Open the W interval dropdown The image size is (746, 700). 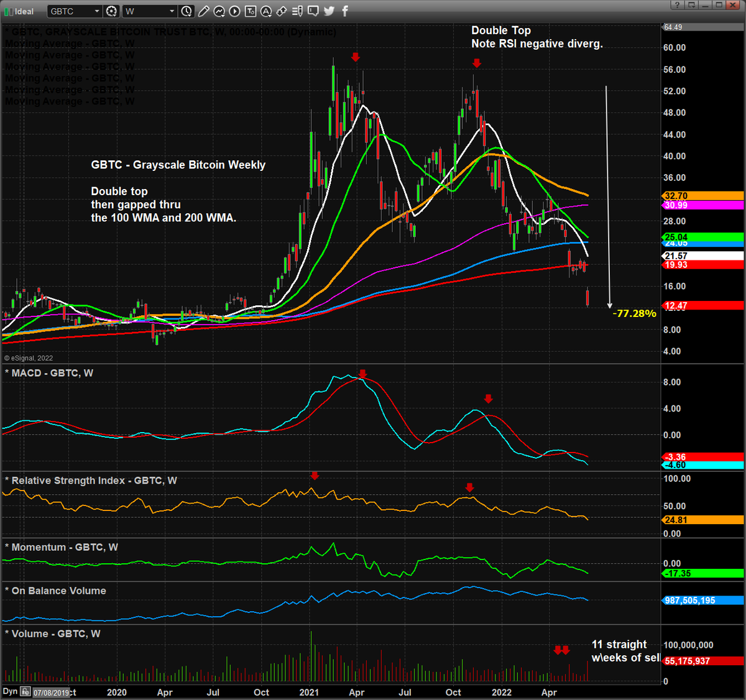click(x=149, y=11)
